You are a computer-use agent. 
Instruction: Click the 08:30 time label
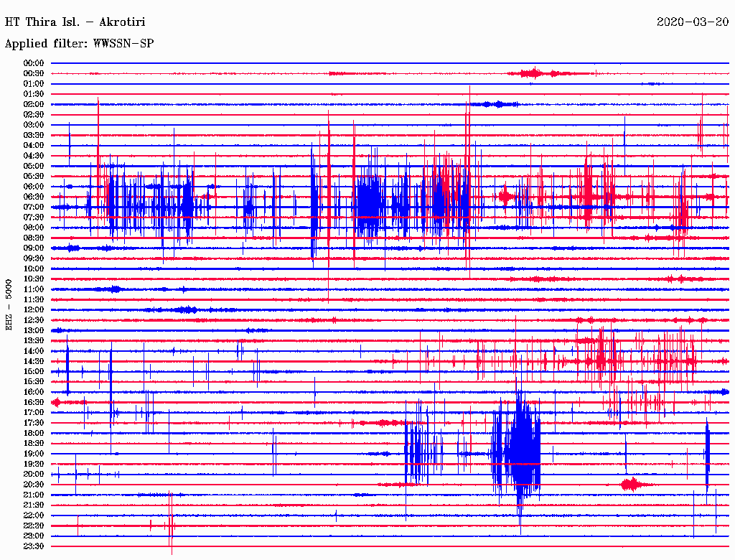point(34,238)
